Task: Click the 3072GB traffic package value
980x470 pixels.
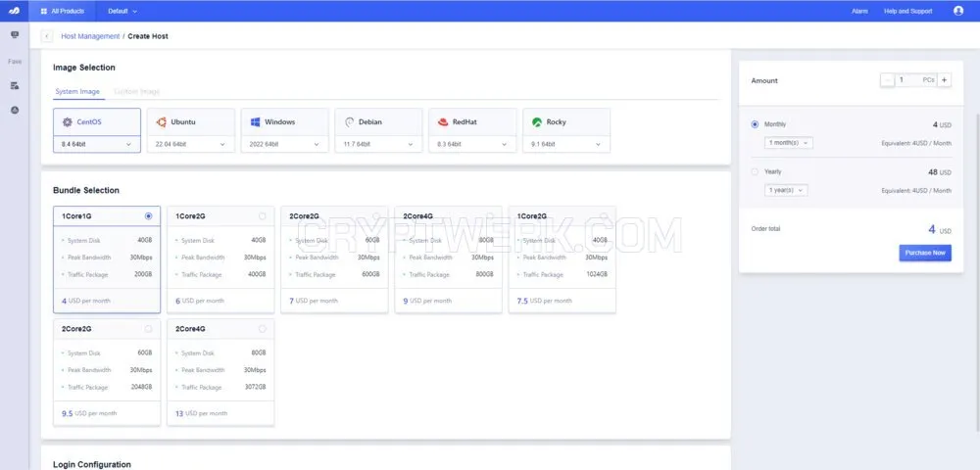Action: 255,387
